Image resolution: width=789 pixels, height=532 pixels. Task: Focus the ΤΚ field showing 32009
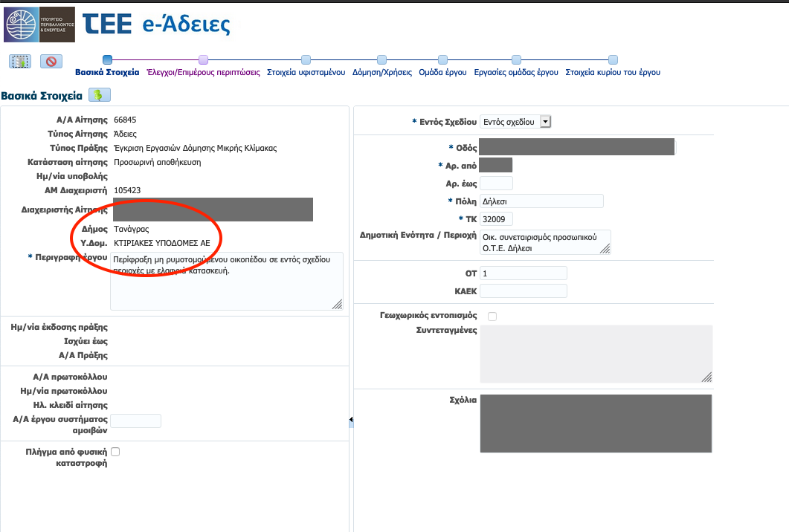(x=496, y=219)
